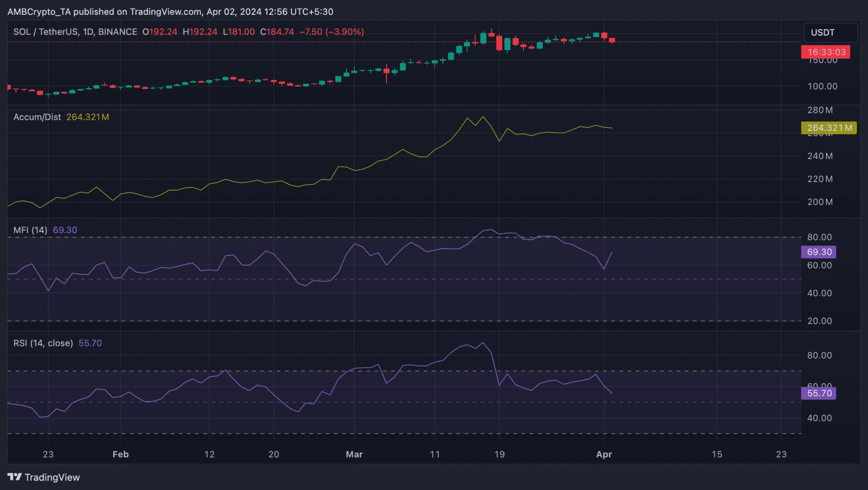Click the C184.74 close value in the header
This screenshot has height=490, width=868.
click(277, 32)
